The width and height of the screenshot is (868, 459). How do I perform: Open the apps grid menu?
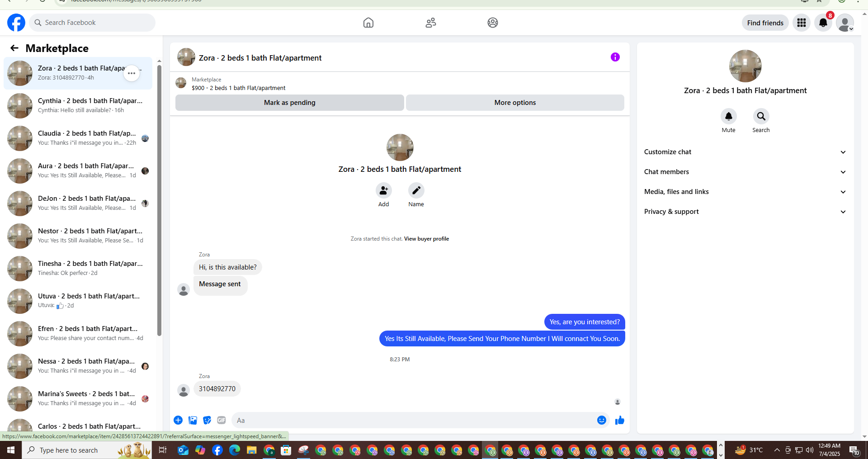coord(802,23)
